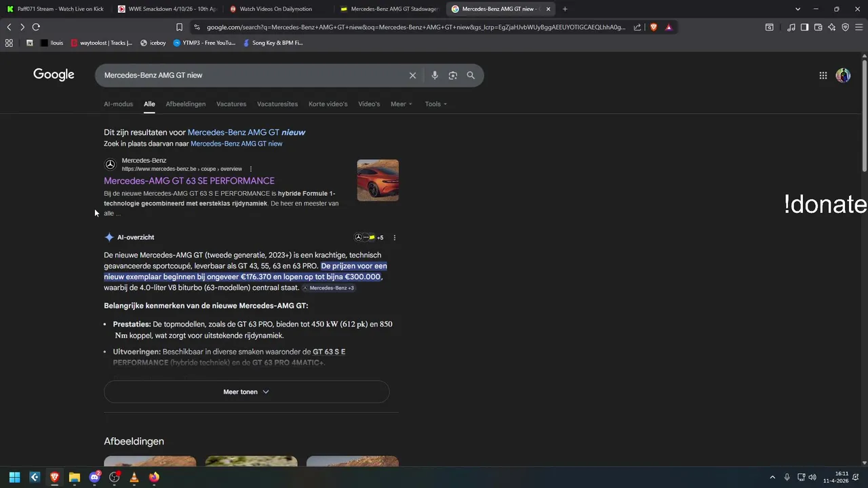The image size is (868, 488).
Task: Open Brave Shields lion icon
Action: pos(654,27)
